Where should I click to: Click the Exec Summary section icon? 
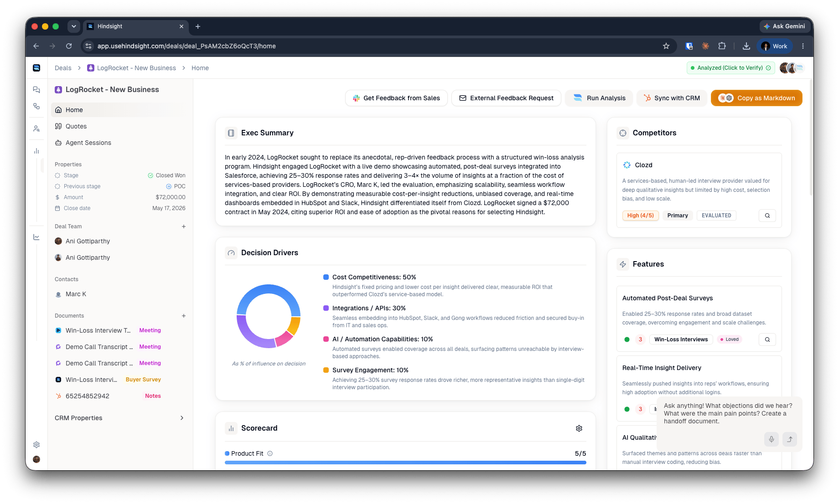(231, 133)
